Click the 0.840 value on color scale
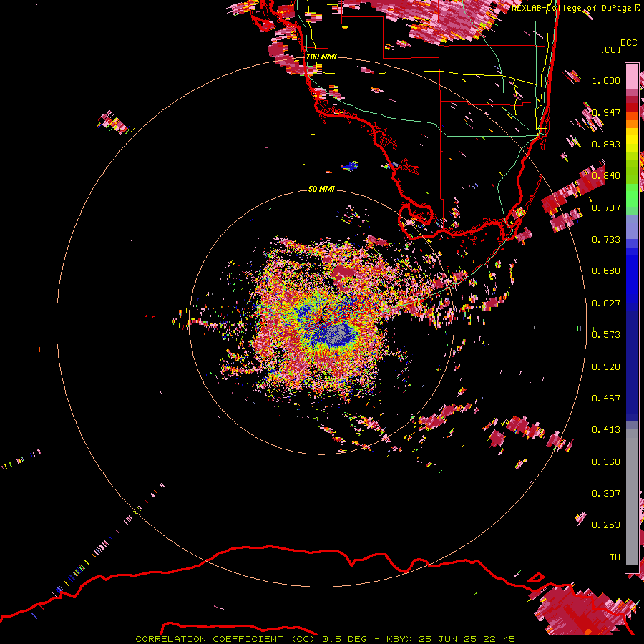This screenshot has width=644, height=644. click(606, 175)
